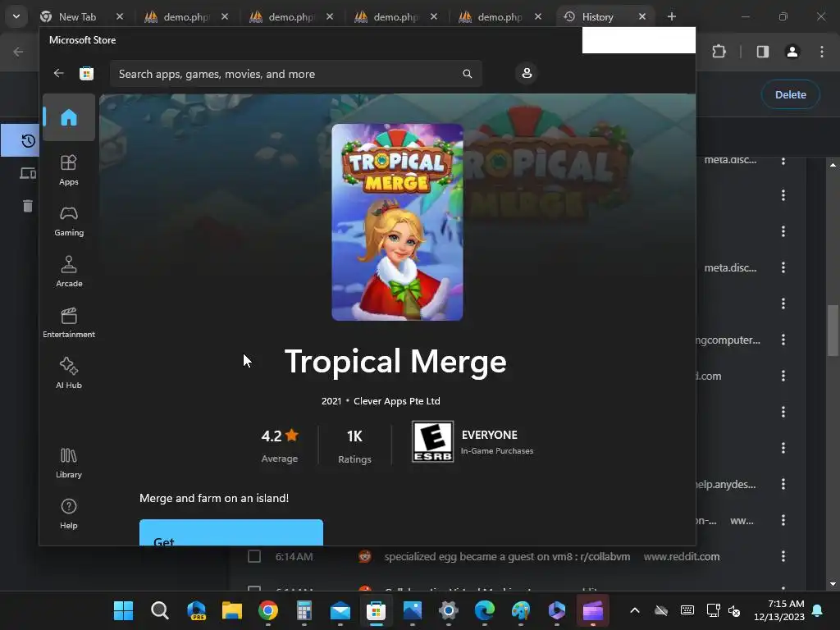Open more actions for the ww... entry
840x630 pixels.
click(x=783, y=519)
